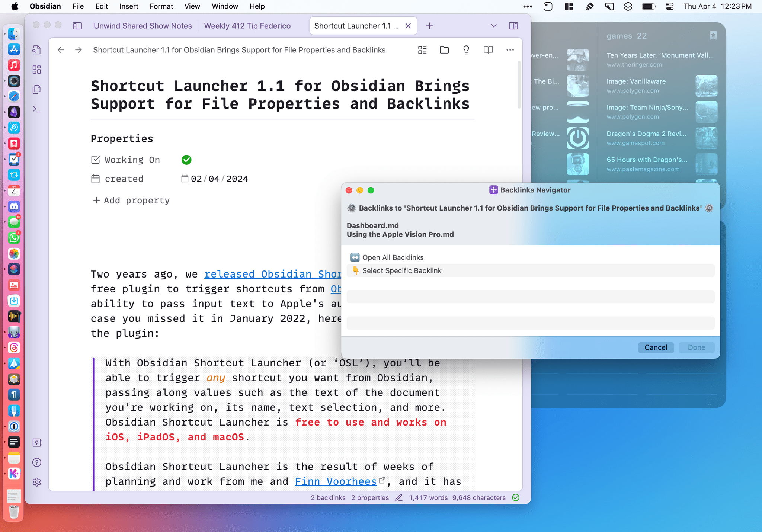Open the more options ellipsis menu
762x532 pixels.
click(510, 50)
